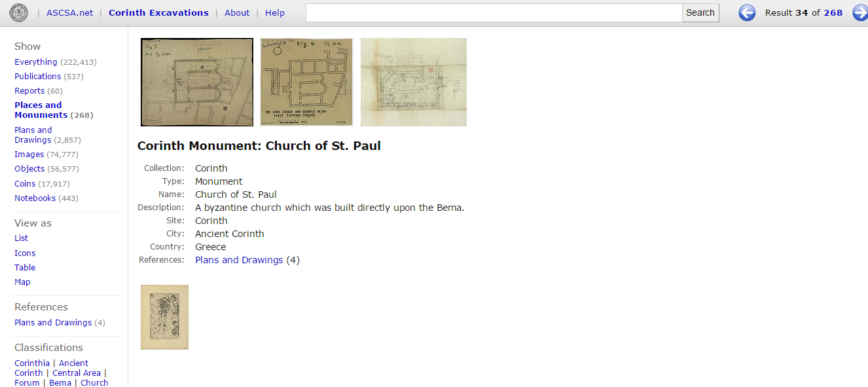868x387 pixels.
Task: View results as Table
Action: tap(25, 267)
